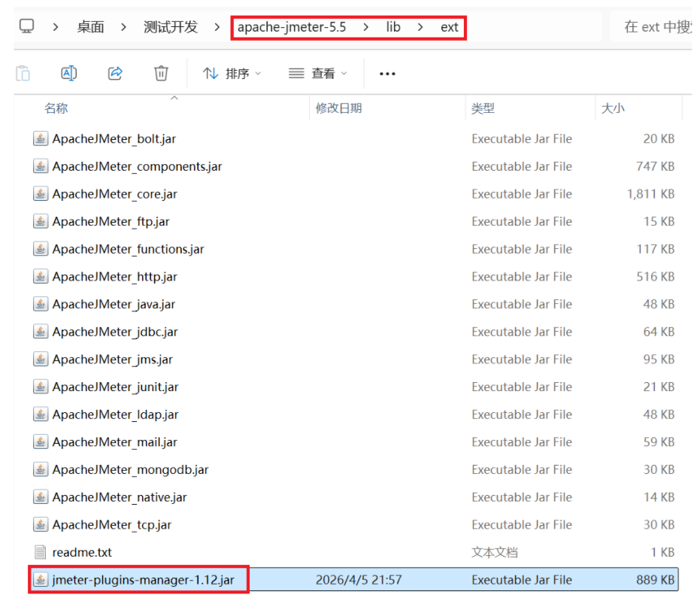Click jar icon of ApacheJMeter_core.jar
Screen dimensions: 700x604
pyautogui.click(x=41, y=194)
